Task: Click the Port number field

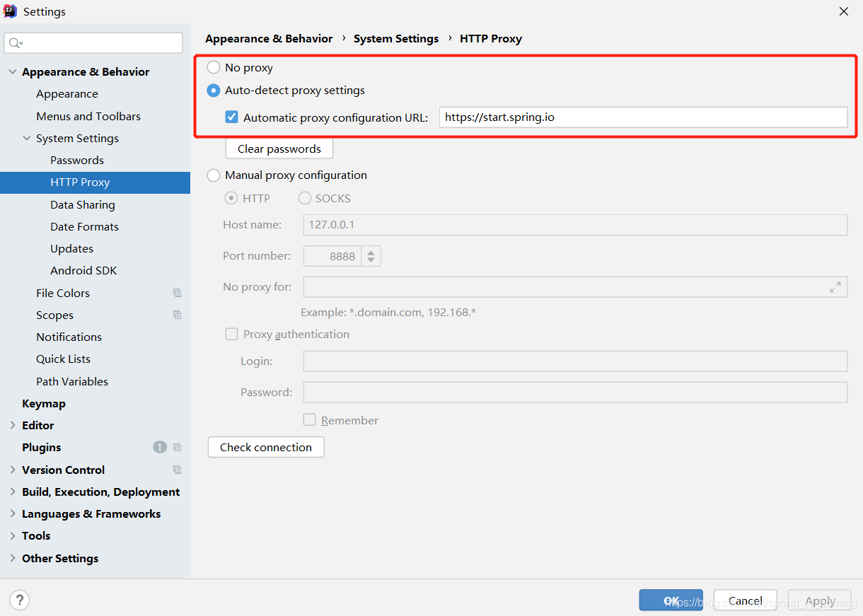Action: 332,256
